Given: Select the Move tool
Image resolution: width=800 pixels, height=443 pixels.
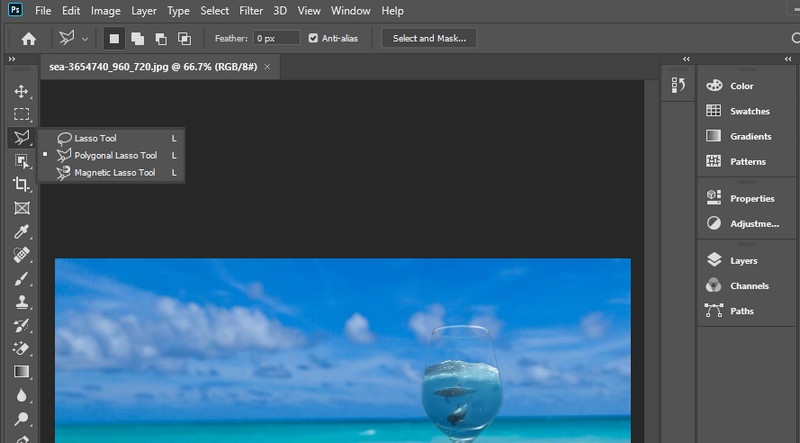Looking at the screenshot, I should click(21, 91).
